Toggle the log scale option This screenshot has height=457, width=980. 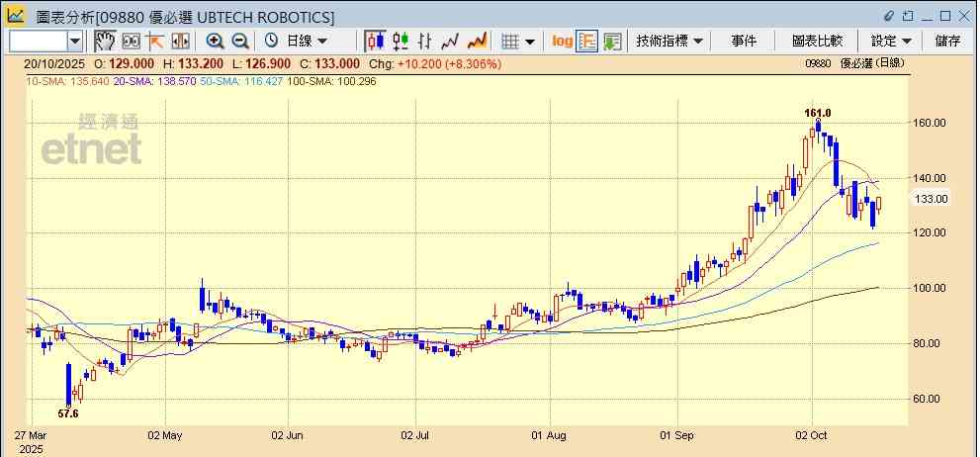click(x=562, y=41)
